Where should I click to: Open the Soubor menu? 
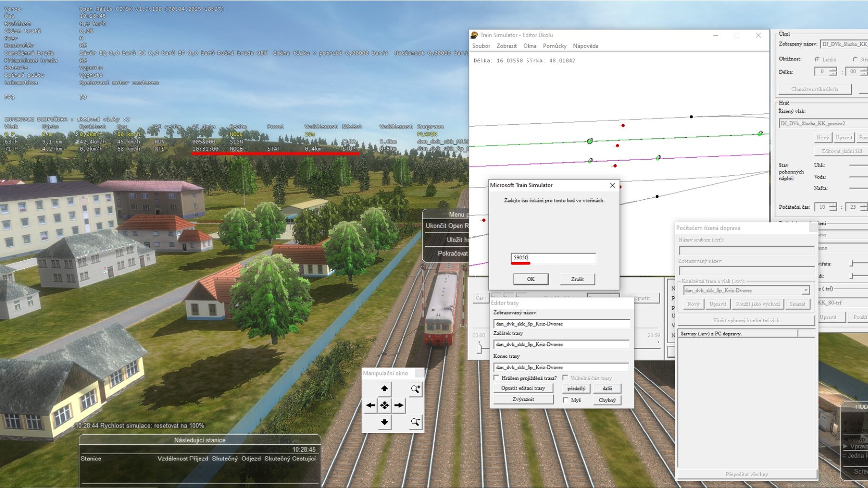pos(481,46)
